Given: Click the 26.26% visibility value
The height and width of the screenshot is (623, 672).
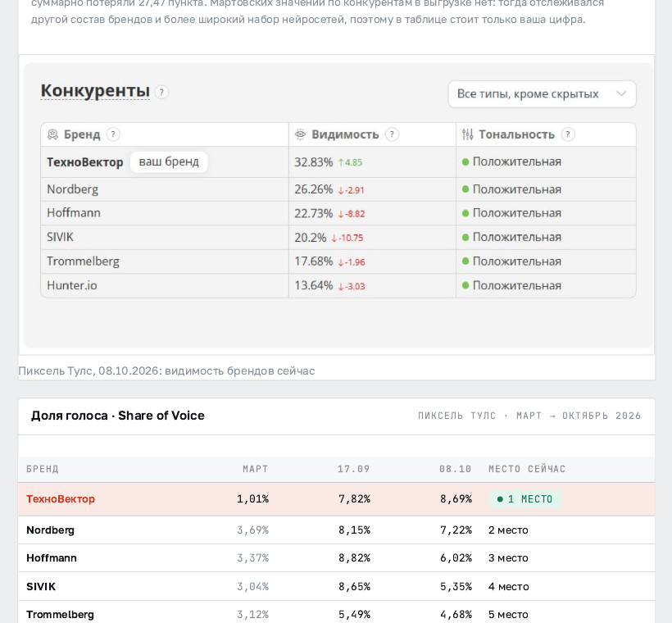Looking at the screenshot, I should tap(313, 189).
